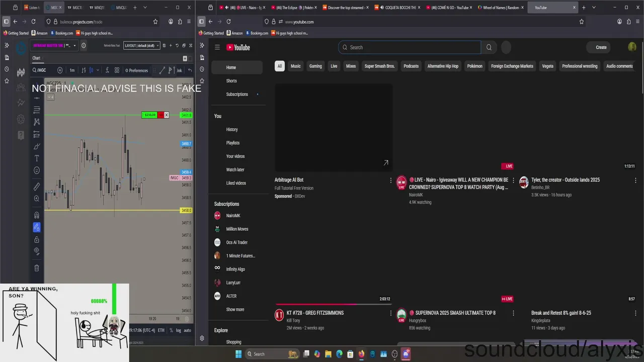The width and height of the screenshot is (644, 362).
Task: Click the compare add-symbol plus icon
Action: [x=60, y=70]
